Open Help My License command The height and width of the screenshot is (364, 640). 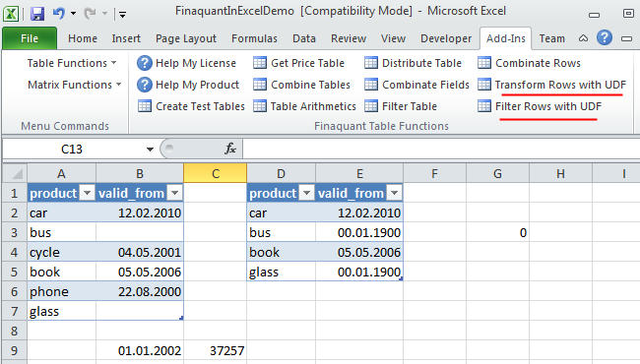186,63
